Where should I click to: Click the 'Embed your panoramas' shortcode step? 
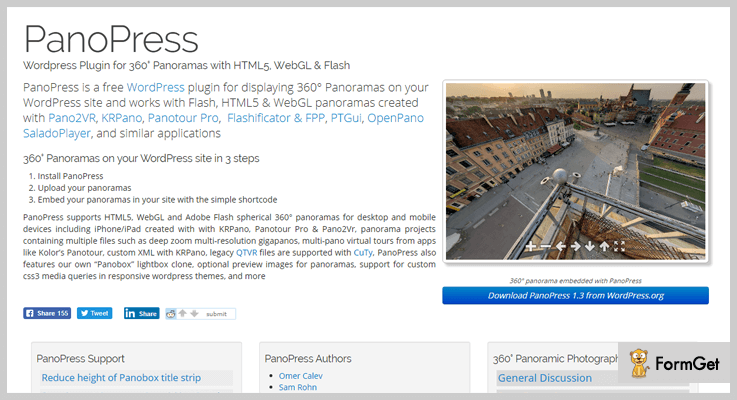157,200
